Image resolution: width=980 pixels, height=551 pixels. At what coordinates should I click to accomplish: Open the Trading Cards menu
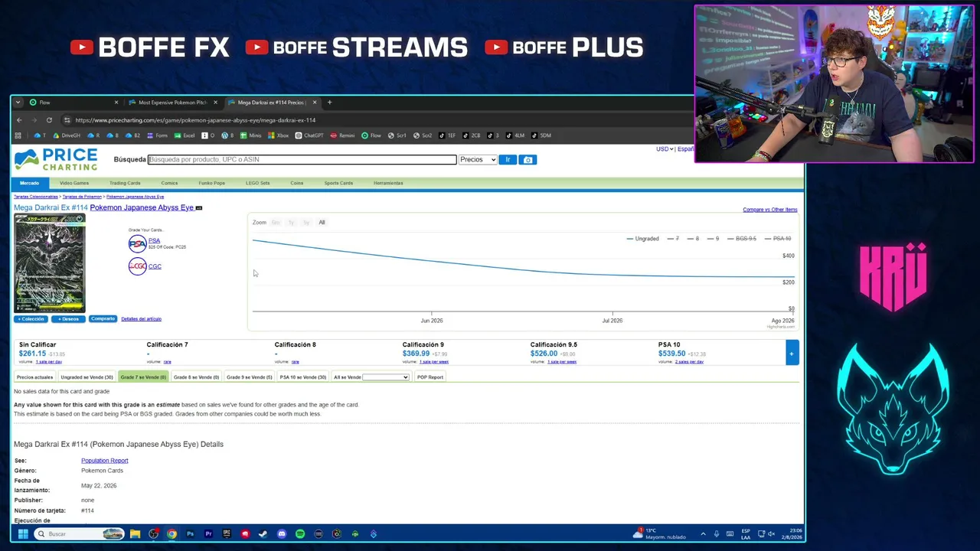click(x=125, y=183)
